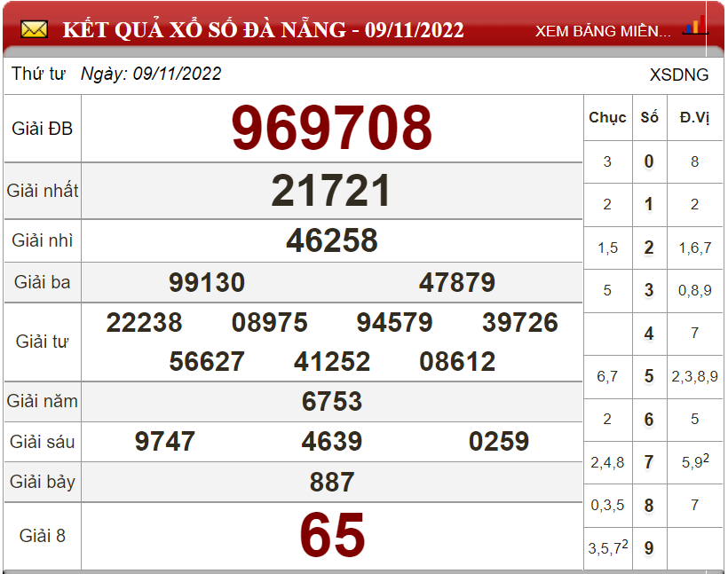
Task: Click the Giải tư row label
Action: (x=43, y=342)
